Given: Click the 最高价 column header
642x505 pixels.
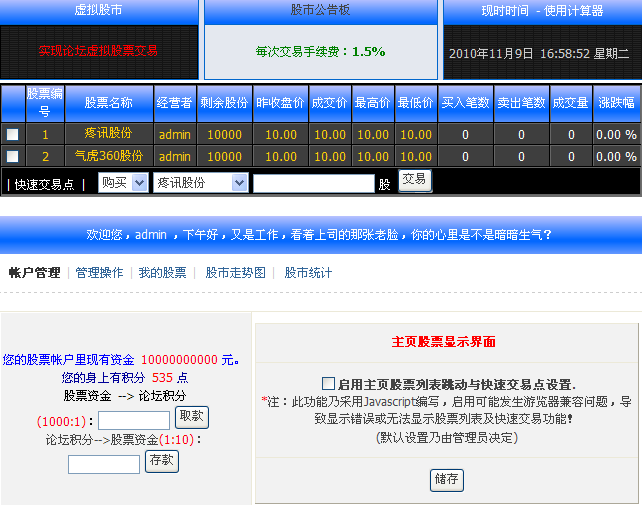Looking at the screenshot, I should (373, 103).
